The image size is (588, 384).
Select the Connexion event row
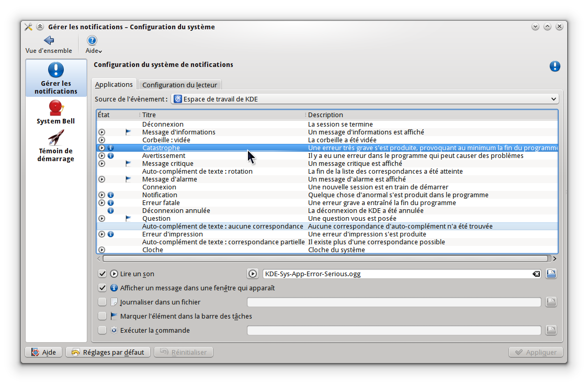click(x=327, y=187)
